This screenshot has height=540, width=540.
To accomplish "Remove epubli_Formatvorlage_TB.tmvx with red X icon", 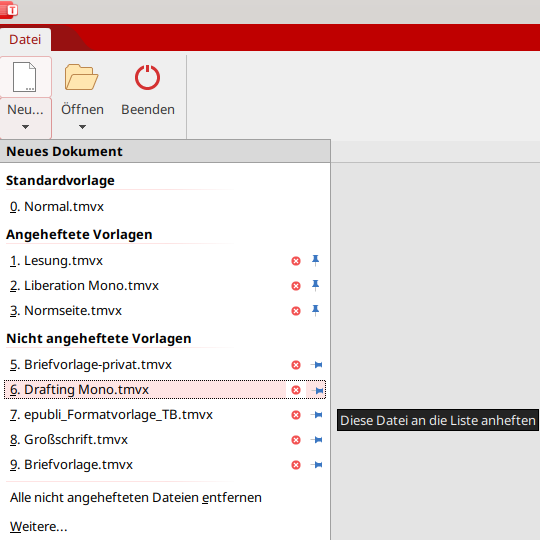I will point(296,415).
